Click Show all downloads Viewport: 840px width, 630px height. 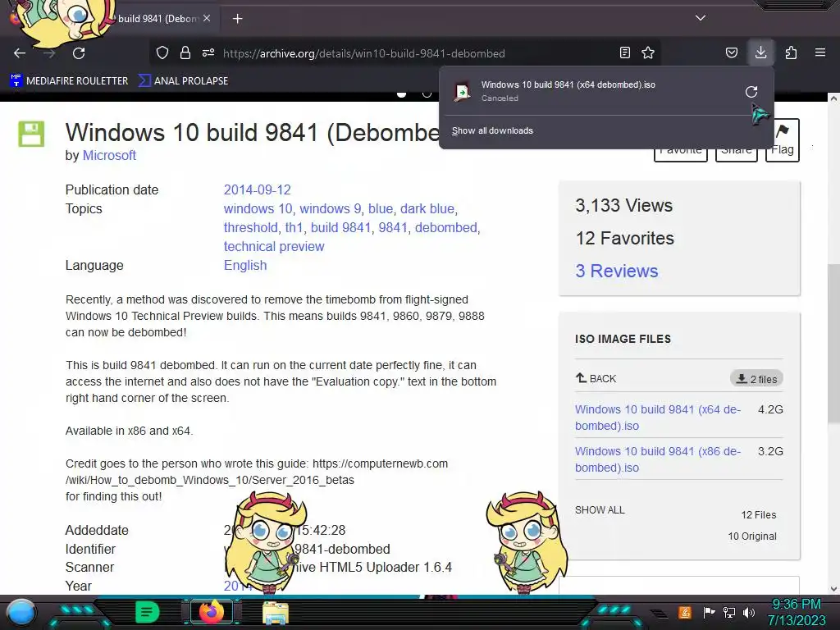pyautogui.click(x=492, y=130)
